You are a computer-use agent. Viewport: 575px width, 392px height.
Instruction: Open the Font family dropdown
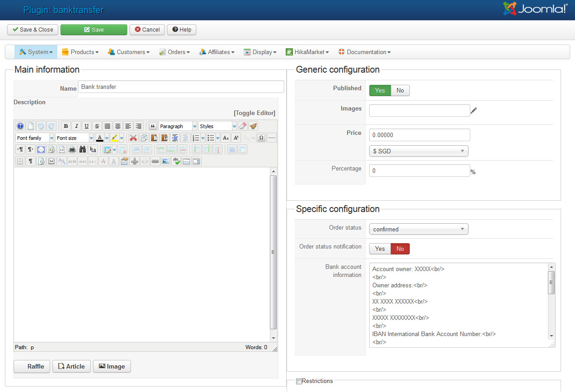point(35,138)
